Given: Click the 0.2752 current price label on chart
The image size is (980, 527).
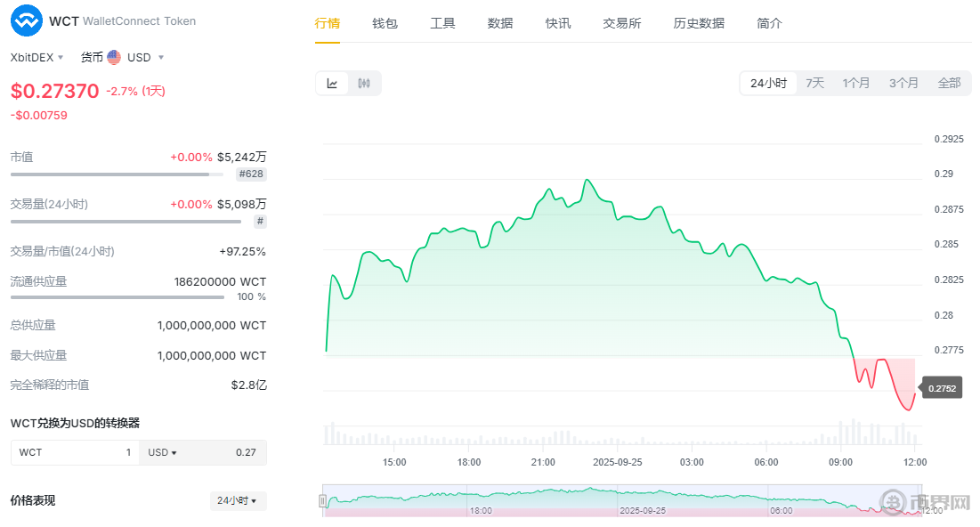Looking at the screenshot, I should (942, 388).
